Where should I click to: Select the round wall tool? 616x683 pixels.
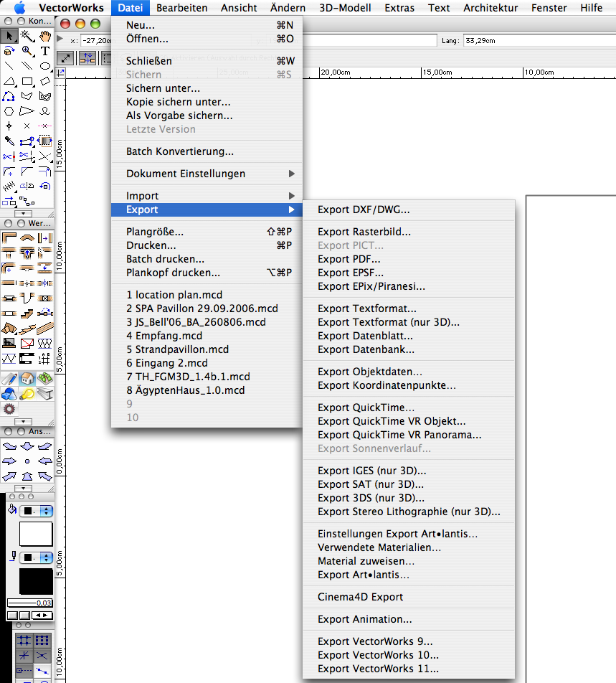27,238
